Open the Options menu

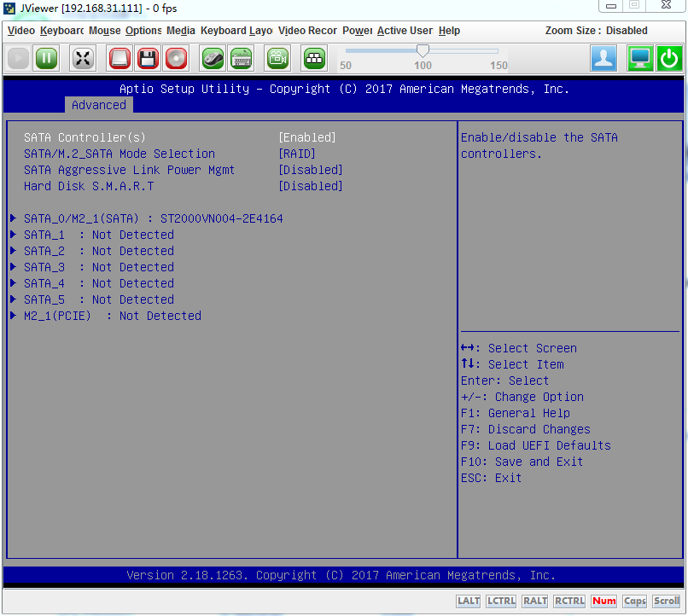[143, 31]
